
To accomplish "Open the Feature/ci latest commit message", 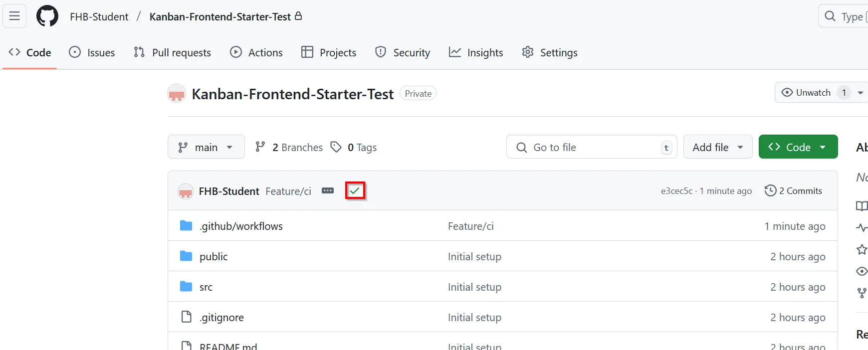I will pos(288,191).
